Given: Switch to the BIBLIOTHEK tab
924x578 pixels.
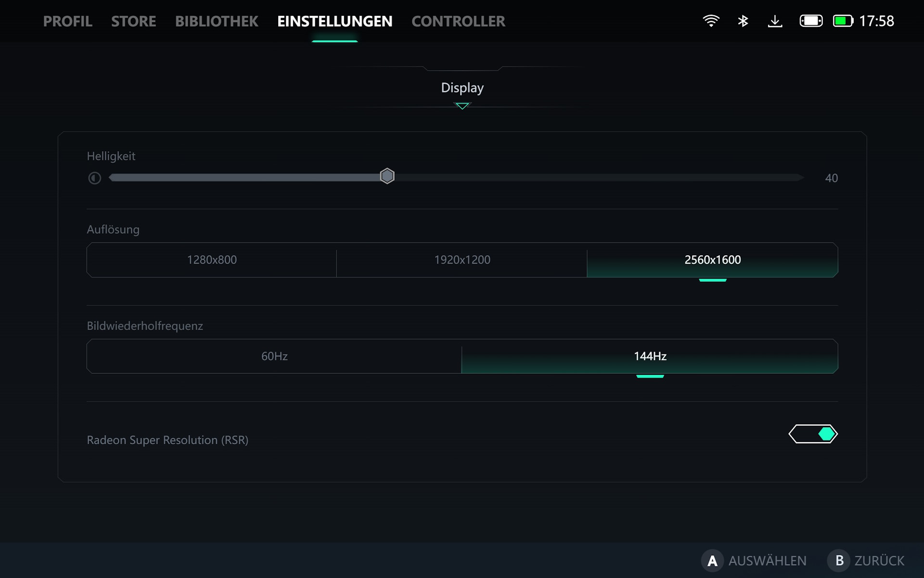Looking at the screenshot, I should [x=217, y=21].
